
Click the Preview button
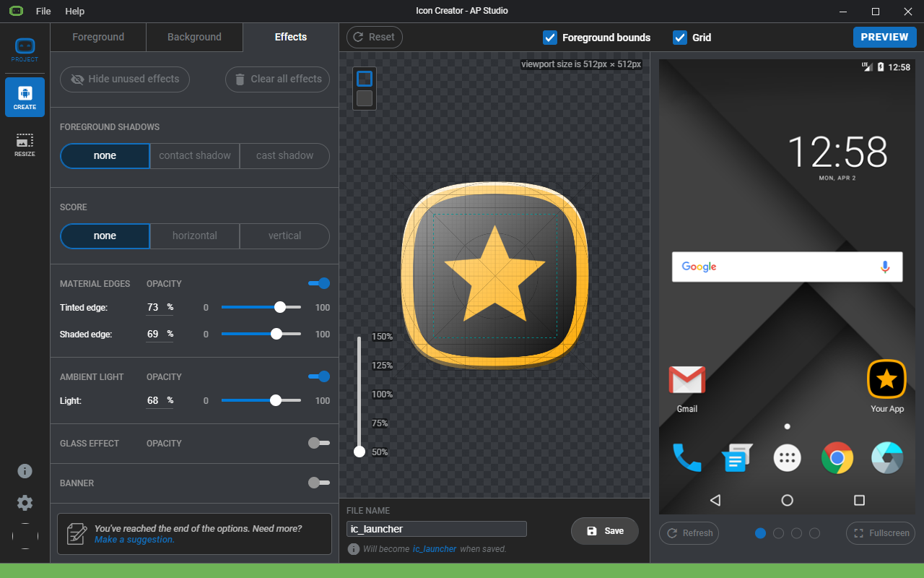[x=884, y=37]
